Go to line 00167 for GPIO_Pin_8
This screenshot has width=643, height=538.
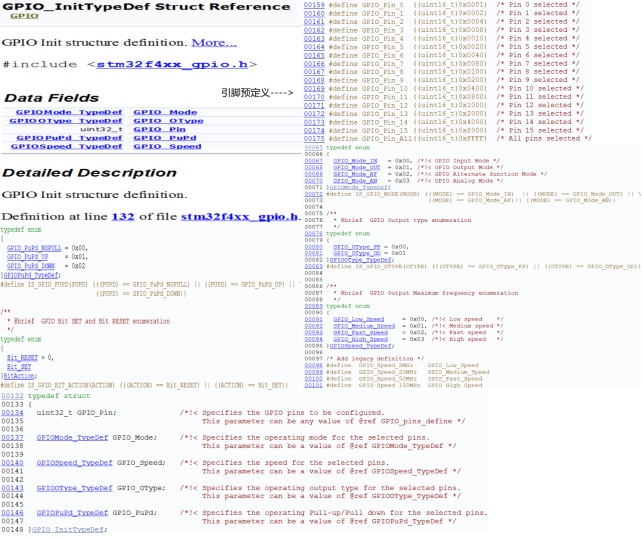coord(314,72)
